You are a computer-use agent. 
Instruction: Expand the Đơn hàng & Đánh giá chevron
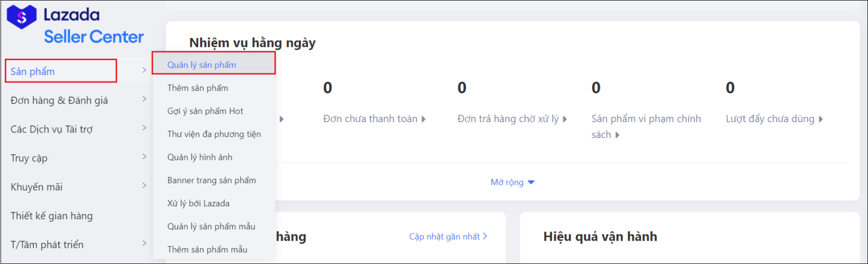[144, 99]
